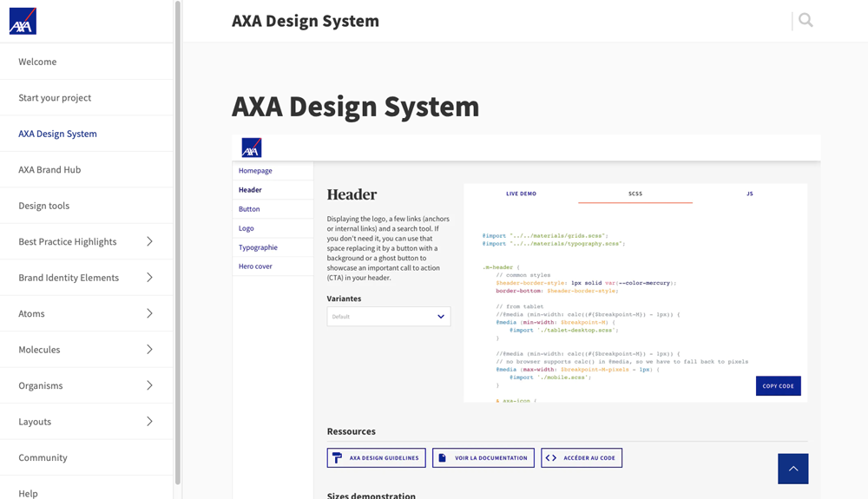Image resolution: width=868 pixels, height=499 pixels.
Task: Expand the Organisms chevron
Action: (x=149, y=385)
